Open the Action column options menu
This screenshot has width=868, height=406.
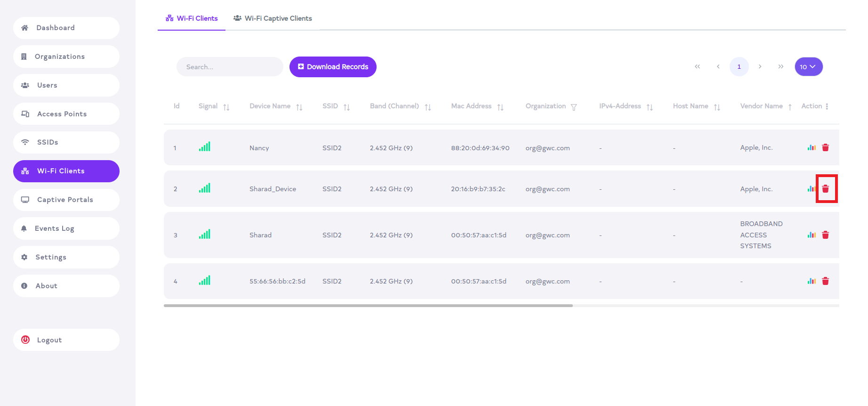(x=827, y=106)
